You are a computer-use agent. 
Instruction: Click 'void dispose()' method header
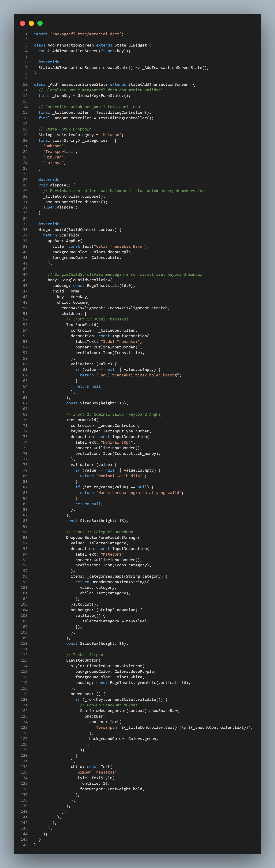point(57,185)
